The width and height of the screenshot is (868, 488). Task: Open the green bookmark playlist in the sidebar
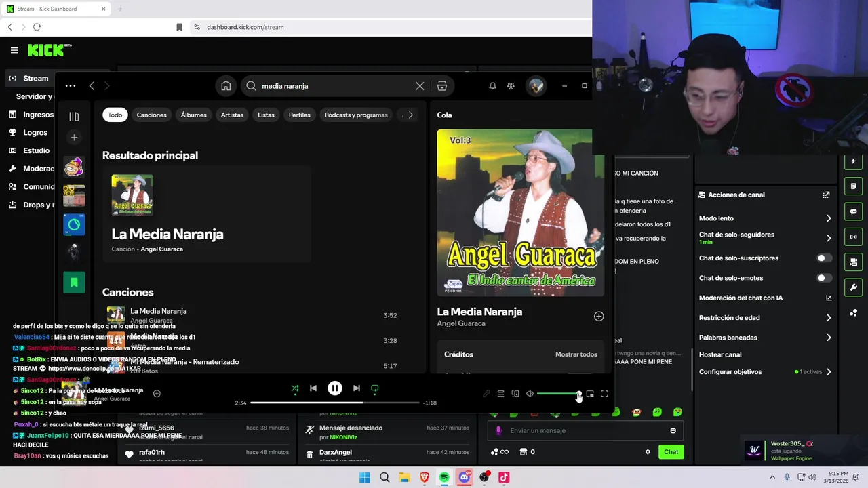74,283
